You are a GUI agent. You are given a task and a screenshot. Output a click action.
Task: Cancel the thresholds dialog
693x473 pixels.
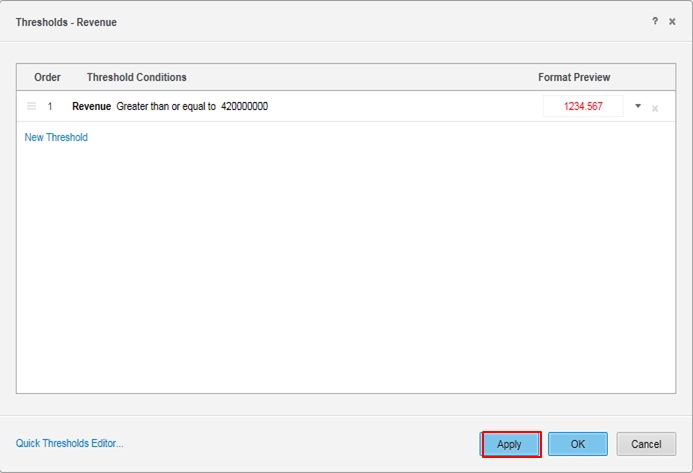[x=646, y=444]
